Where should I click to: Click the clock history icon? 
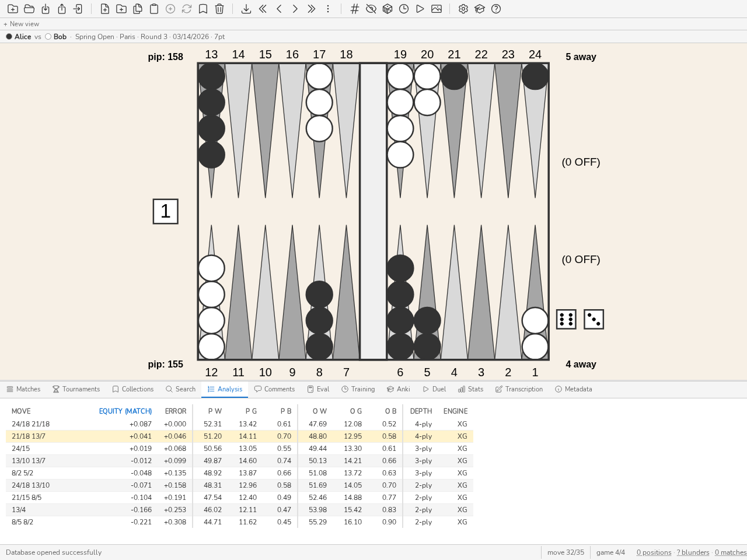[404, 9]
